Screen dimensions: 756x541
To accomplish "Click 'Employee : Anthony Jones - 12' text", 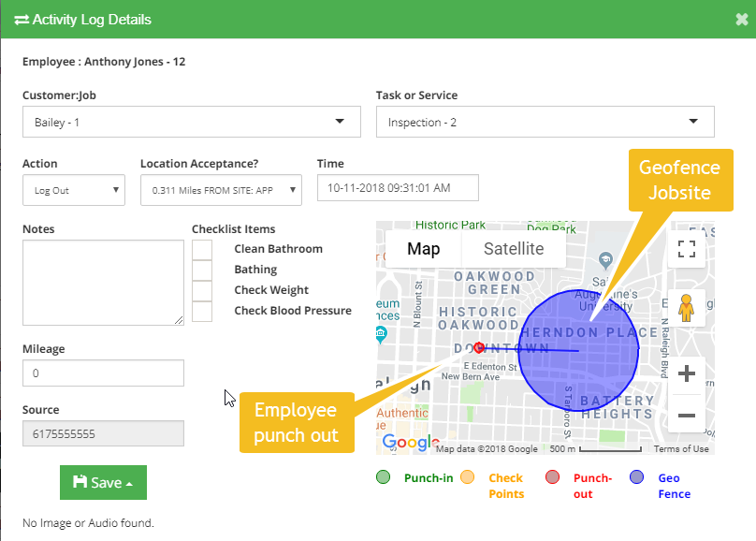I will (x=104, y=62).
